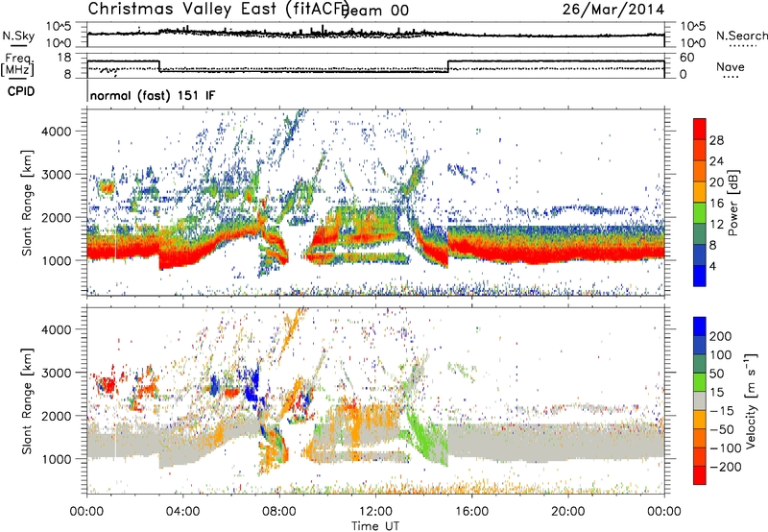This screenshot has width=768, height=532.
Task: Click light green 12–16 dB power colorbar segment
Action: tap(700, 213)
